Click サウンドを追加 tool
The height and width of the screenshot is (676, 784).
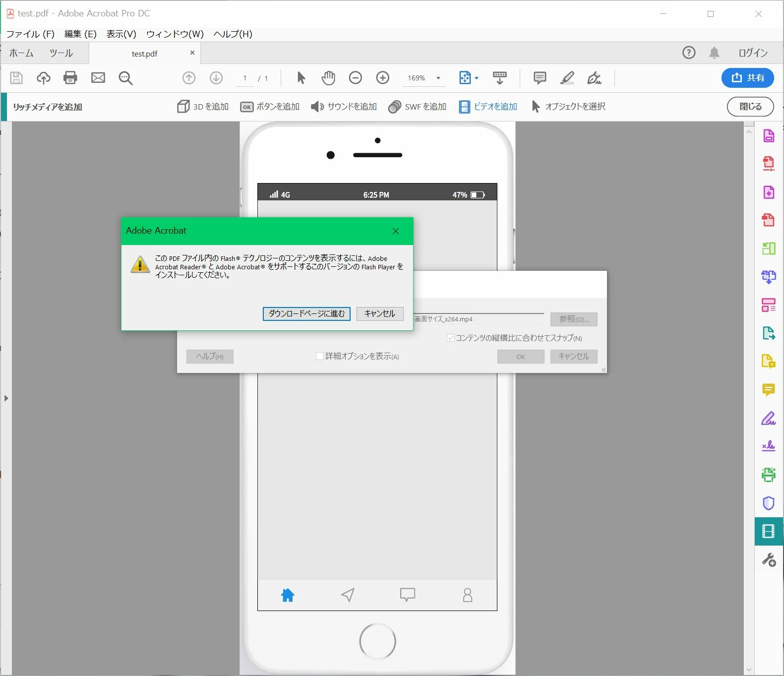(344, 107)
